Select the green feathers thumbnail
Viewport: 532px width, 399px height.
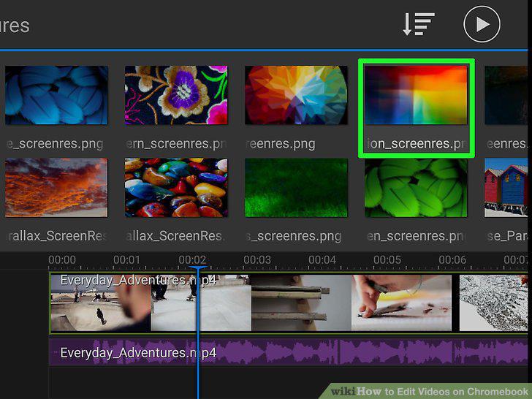pos(416,188)
